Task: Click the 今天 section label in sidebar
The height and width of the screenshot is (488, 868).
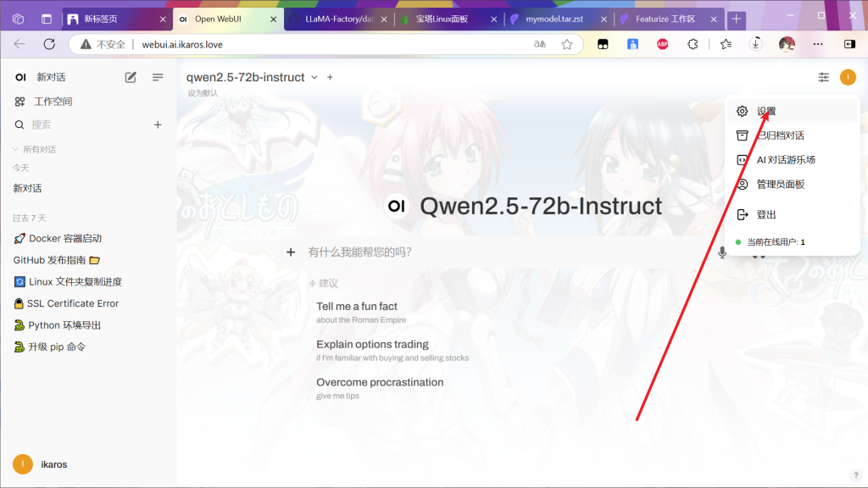Action: point(21,169)
